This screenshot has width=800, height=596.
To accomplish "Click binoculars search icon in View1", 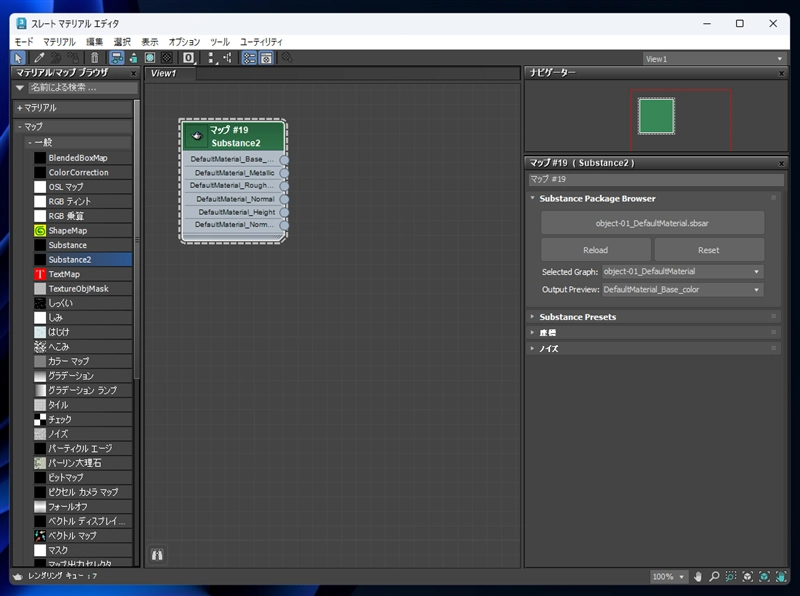I will point(157,554).
